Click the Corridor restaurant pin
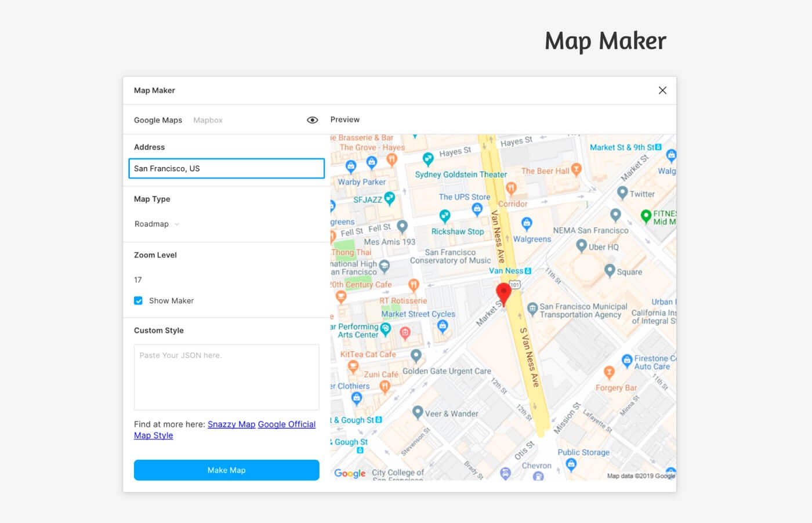 click(511, 188)
